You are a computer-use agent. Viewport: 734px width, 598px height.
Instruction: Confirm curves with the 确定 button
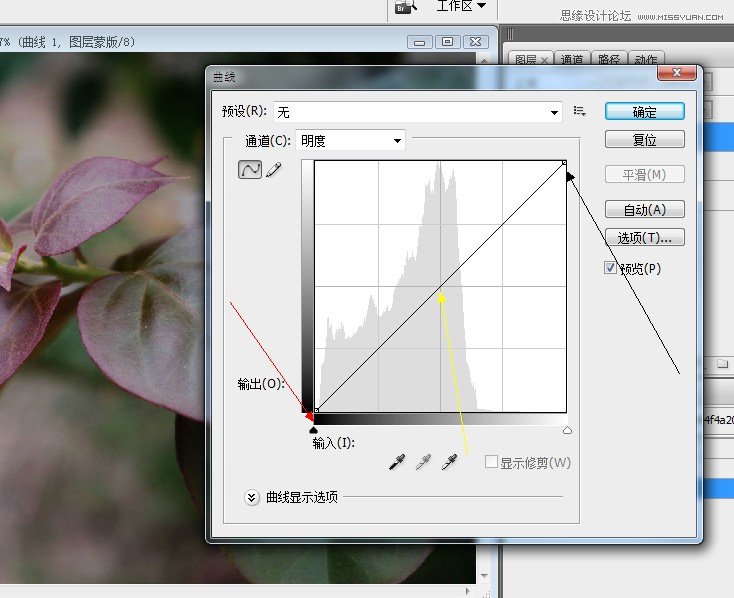(645, 112)
